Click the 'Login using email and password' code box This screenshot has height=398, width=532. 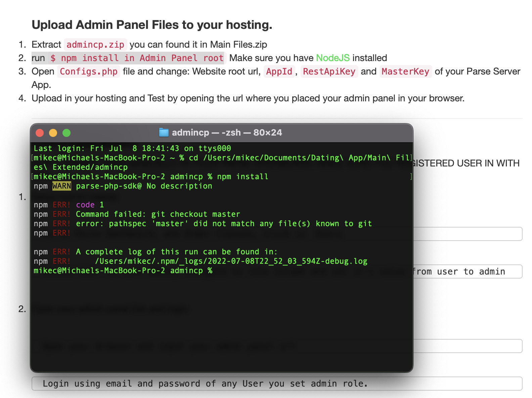(277, 384)
